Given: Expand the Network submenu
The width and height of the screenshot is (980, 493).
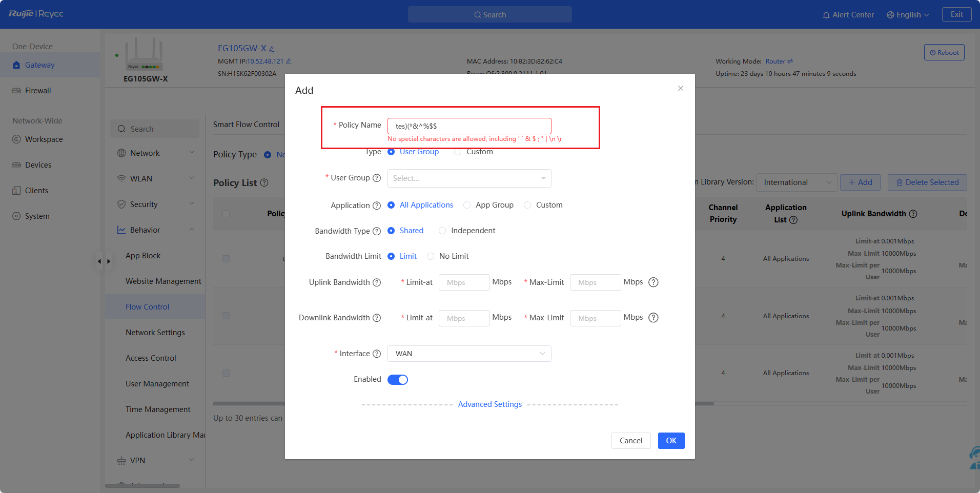Looking at the screenshot, I should click(192, 153).
